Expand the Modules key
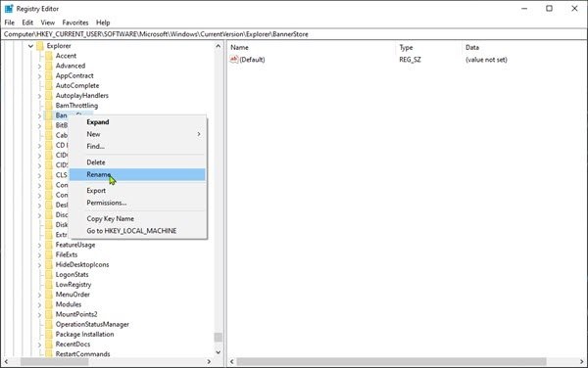This screenshot has height=368, width=588. point(40,304)
